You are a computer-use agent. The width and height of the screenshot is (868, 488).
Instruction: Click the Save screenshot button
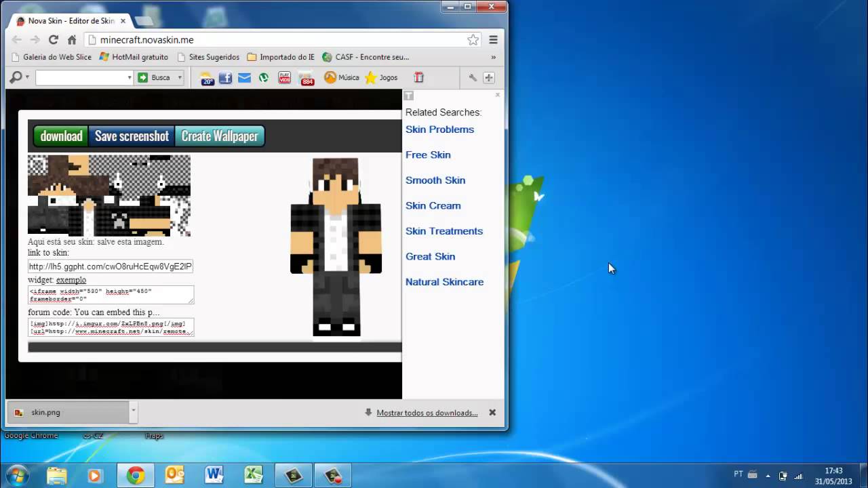pos(132,136)
